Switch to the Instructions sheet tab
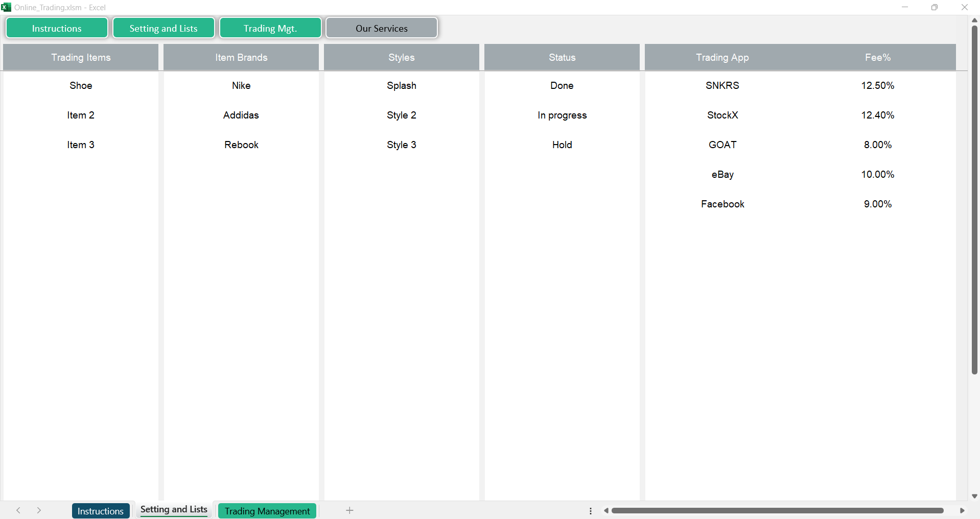The width and height of the screenshot is (980, 519). 101,511
